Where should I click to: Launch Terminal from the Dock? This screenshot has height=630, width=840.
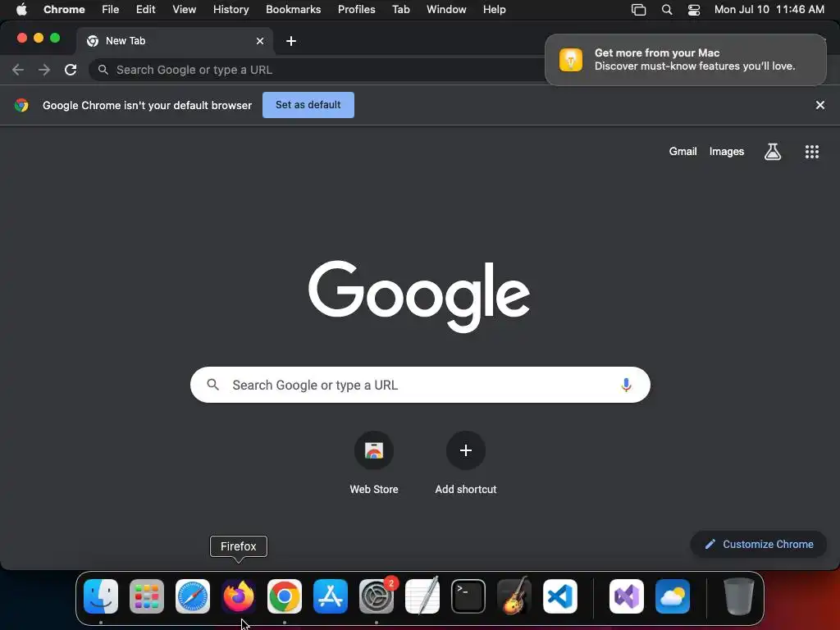[x=468, y=596]
